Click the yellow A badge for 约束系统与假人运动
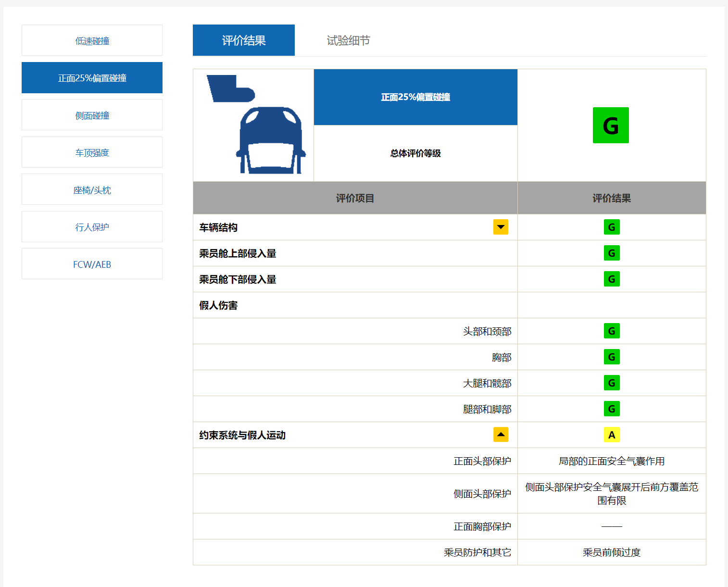 click(612, 435)
